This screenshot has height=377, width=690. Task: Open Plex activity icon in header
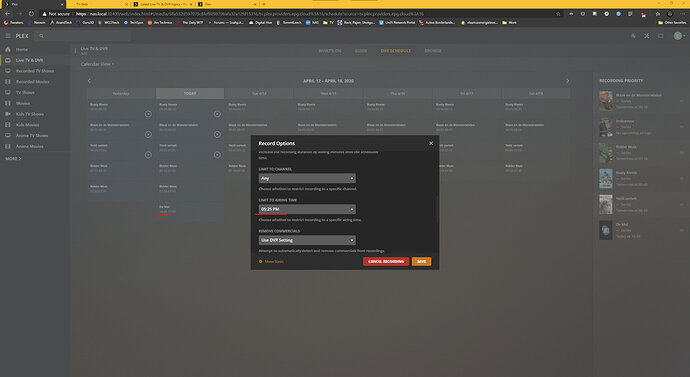coord(633,36)
